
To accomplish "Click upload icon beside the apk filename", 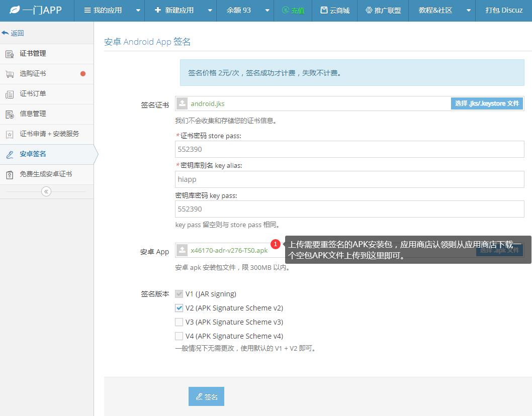I will click(182, 250).
